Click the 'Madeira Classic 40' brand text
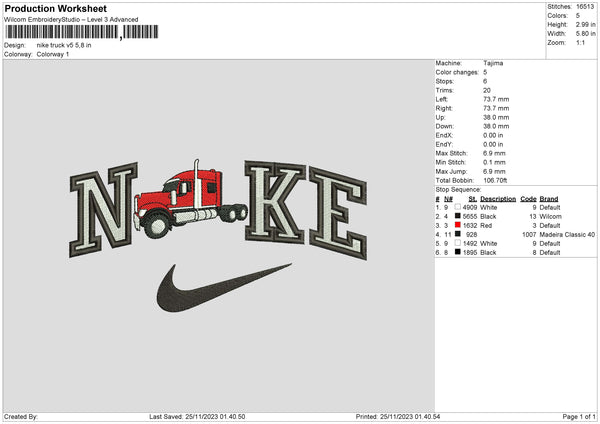This screenshot has width=600, height=424. [567, 235]
